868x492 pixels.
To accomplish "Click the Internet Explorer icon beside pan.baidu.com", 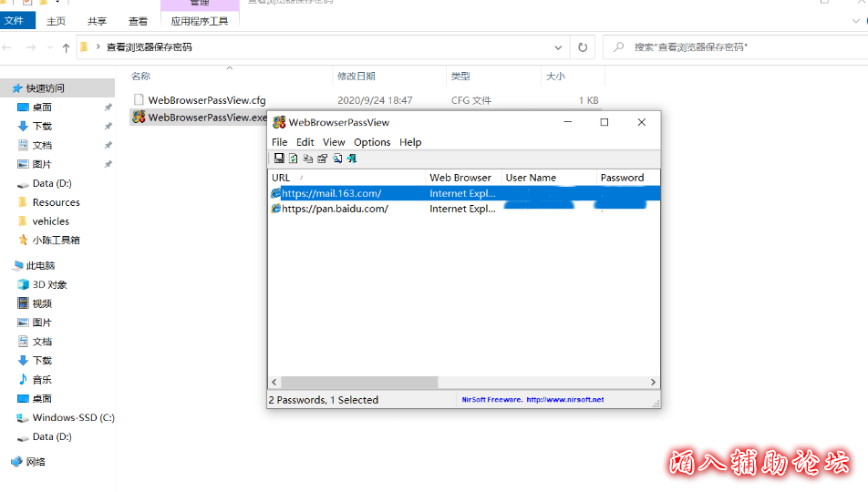I will pos(275,209).
